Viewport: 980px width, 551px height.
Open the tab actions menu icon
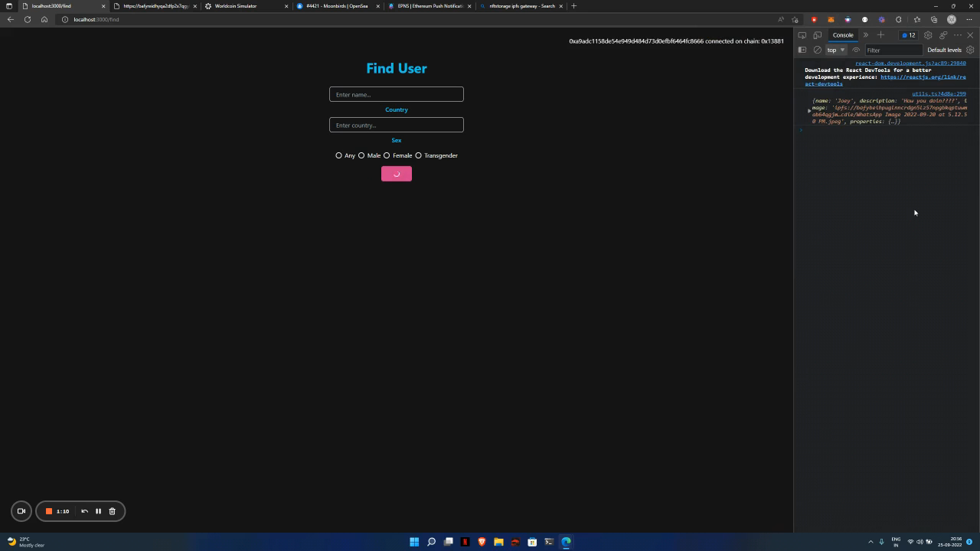coord(9,6)
